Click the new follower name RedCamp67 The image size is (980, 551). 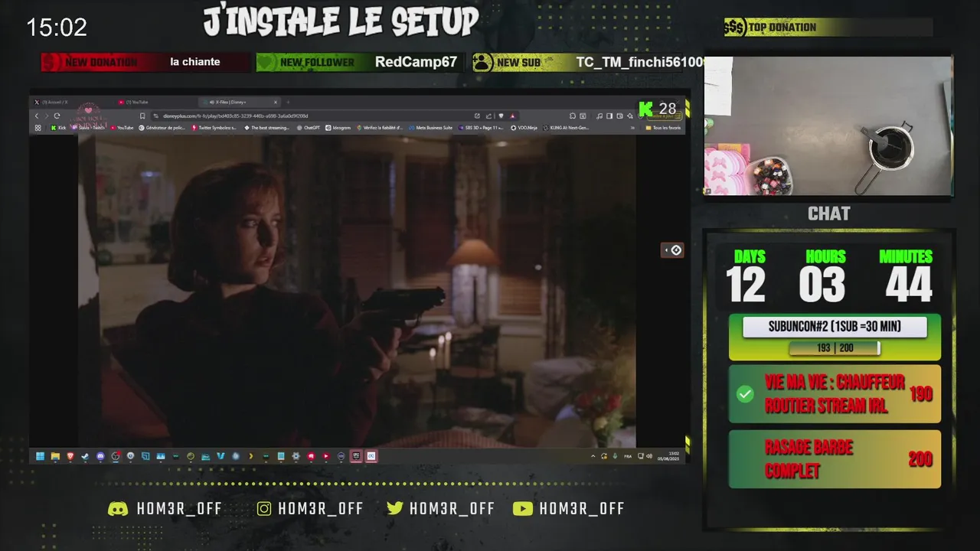pos(416,62)
